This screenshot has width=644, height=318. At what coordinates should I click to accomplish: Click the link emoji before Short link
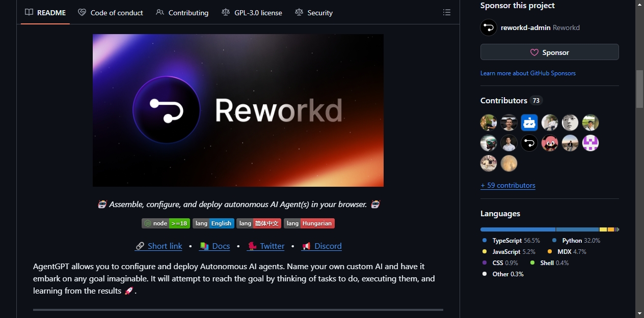pos(140,246)
